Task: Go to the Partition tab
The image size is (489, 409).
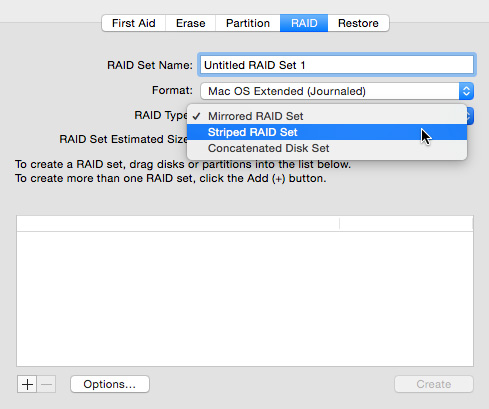Action: 248,23
